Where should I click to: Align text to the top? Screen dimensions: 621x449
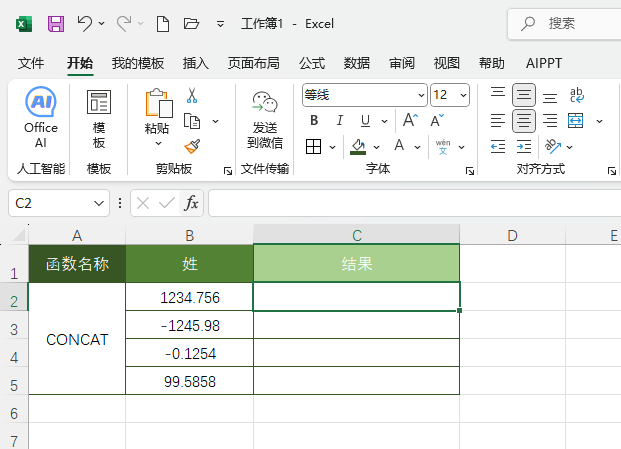point(498,94)
